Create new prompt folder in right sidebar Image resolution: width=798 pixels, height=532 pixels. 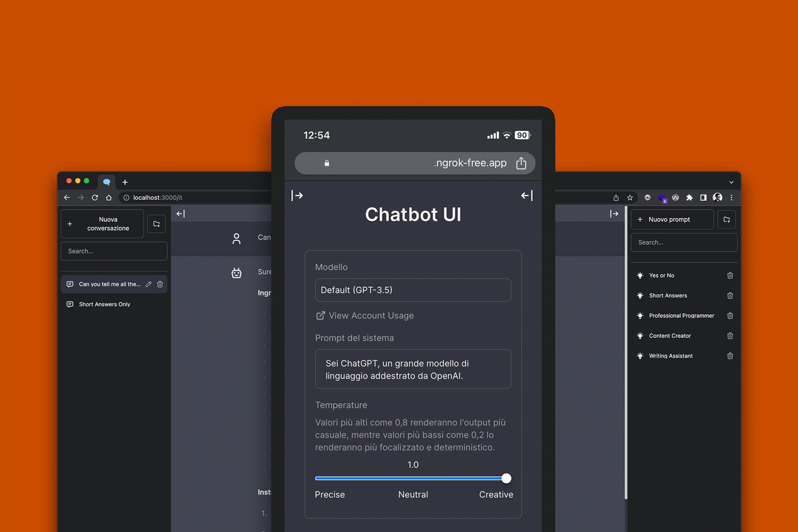pos(726,219)
